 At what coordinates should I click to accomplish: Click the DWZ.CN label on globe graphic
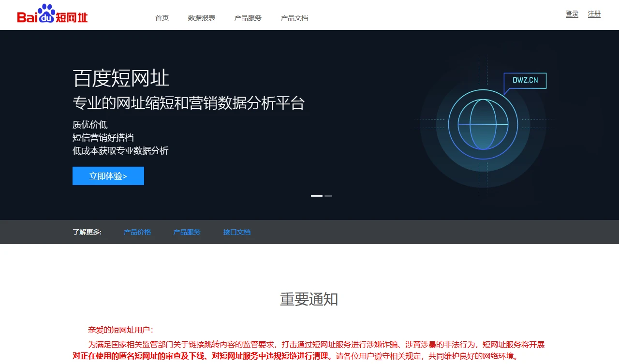(525, 80)
